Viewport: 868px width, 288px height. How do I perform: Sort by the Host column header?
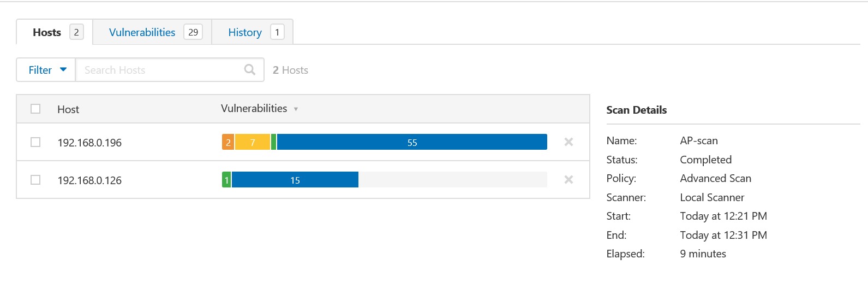(x=68, y=109)
